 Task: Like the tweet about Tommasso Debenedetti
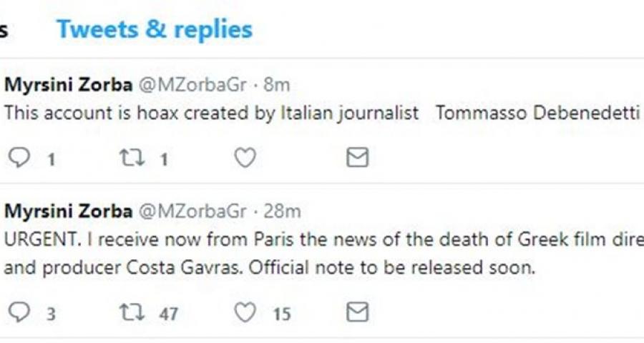pyautogui.click(x=245, y=158)
